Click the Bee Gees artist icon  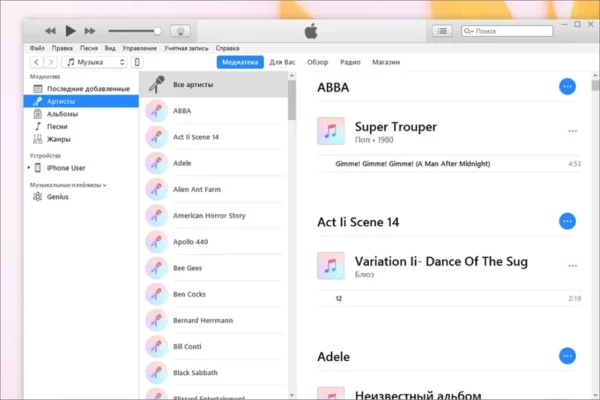point(157,268)
